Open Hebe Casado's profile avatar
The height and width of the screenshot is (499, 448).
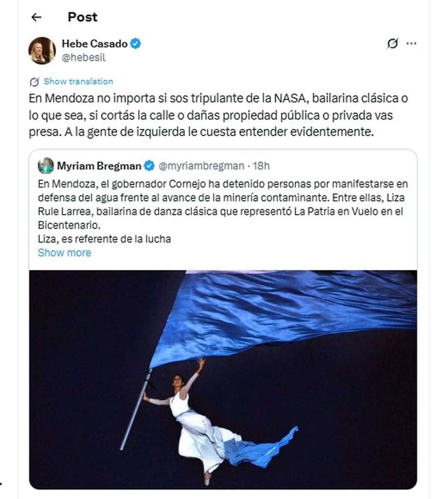click(x=42, y=50)
